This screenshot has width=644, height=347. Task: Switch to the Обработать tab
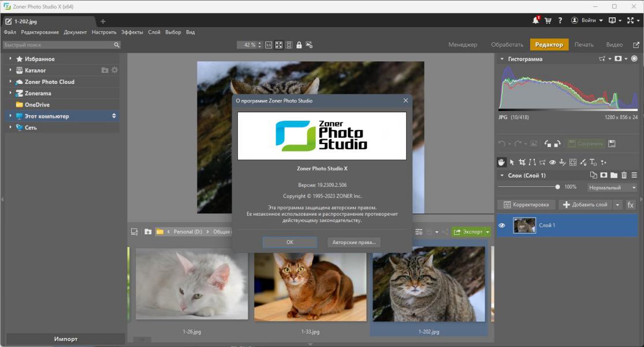point(507,45)
